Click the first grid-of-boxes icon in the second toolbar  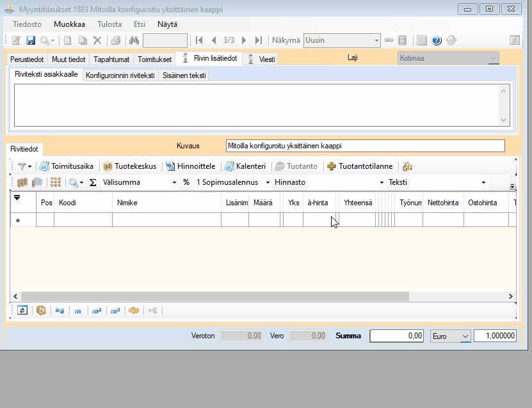pos(22,182)
